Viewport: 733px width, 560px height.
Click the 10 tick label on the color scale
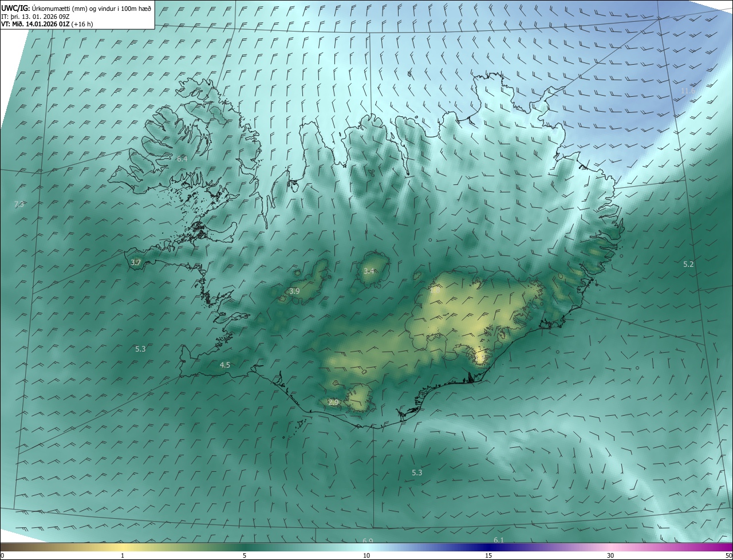(366, 555)
